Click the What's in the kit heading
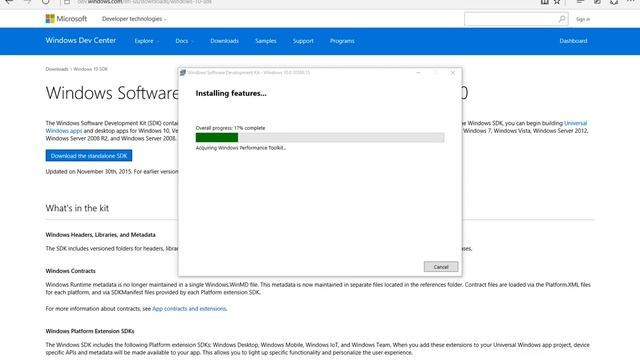The image size is (640, 360). tap(77, 208)
